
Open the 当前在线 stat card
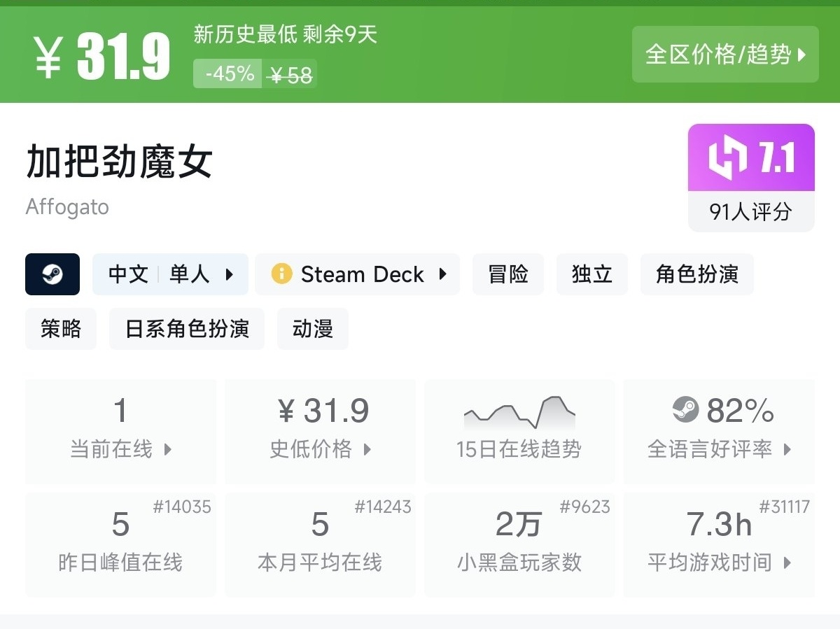[x=121, y=431]
